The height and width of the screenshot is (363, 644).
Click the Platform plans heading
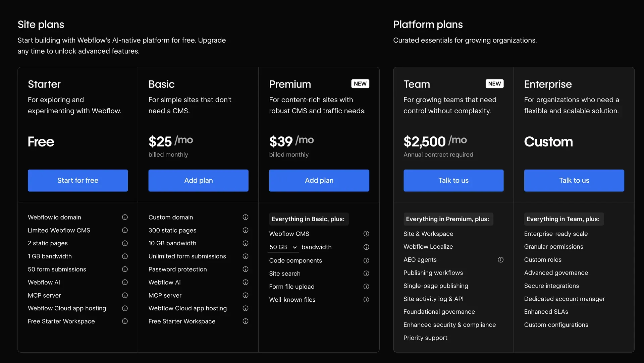(428, 24)
